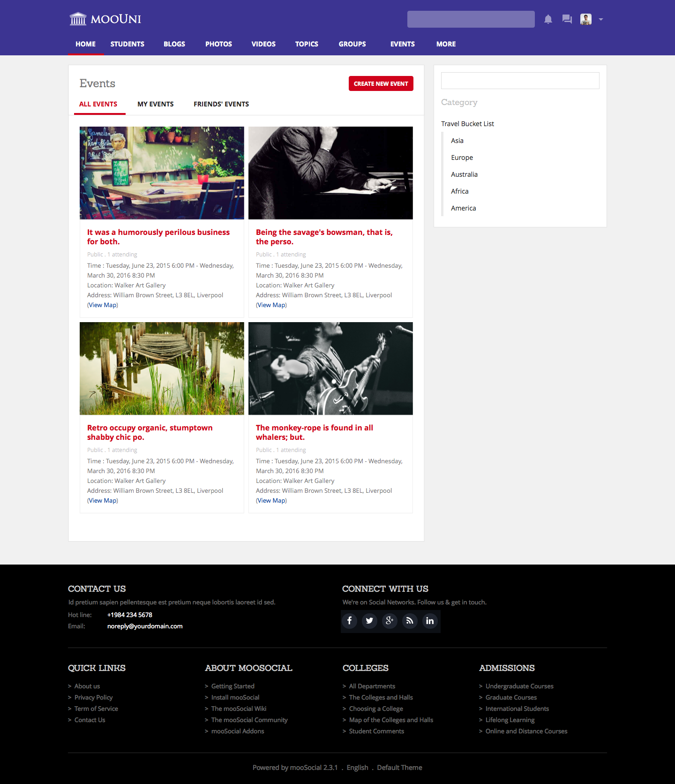Image resolution: width=675 pixels, height=784 pixels.
Task: Open 'Being the savage's bowsman' event
Action: (x=324, y=237)
